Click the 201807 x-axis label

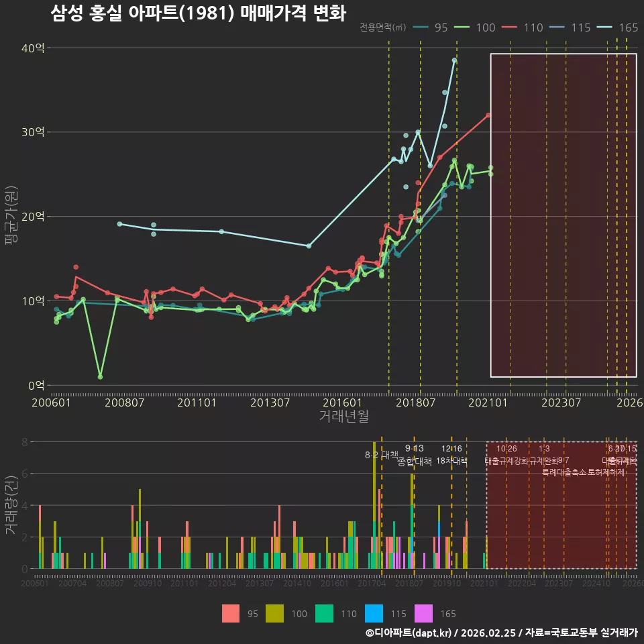415,402
